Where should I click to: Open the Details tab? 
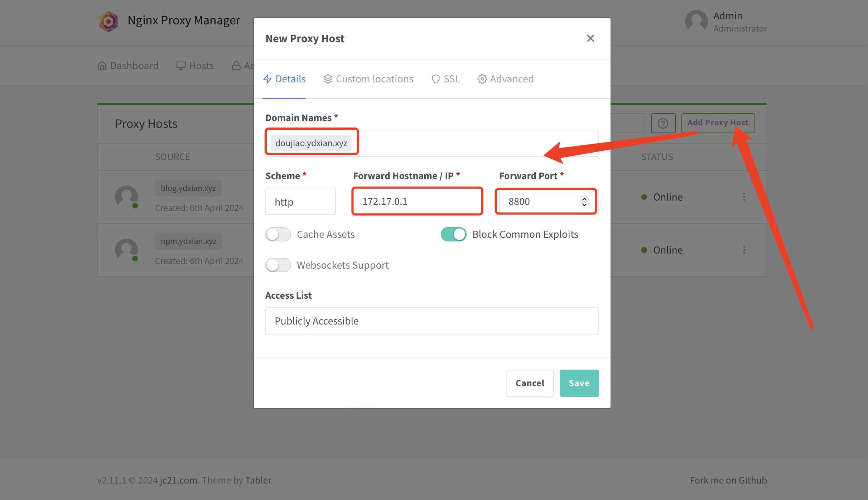pyautogui.click(x=284, y=79)
